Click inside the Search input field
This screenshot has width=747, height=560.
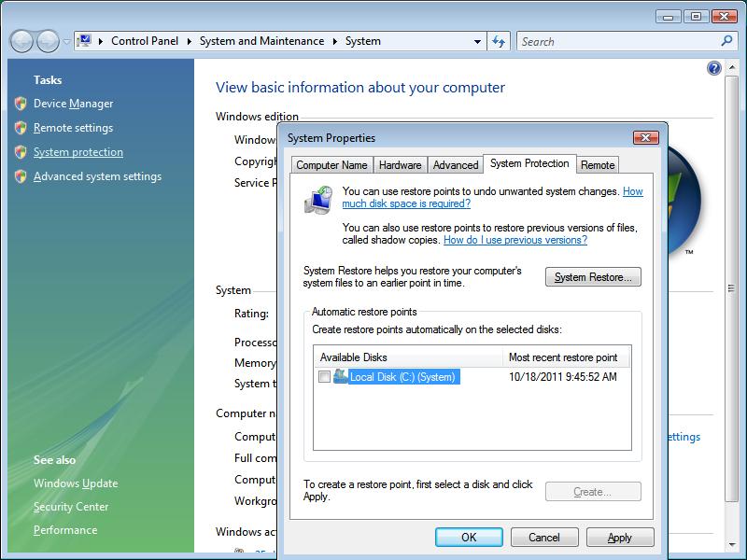(616, 41)
